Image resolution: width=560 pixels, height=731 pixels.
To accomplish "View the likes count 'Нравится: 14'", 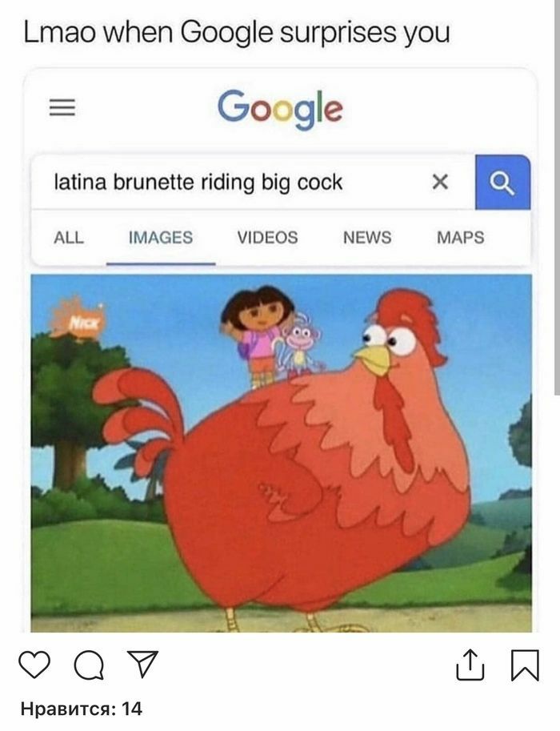I will 81,709.
